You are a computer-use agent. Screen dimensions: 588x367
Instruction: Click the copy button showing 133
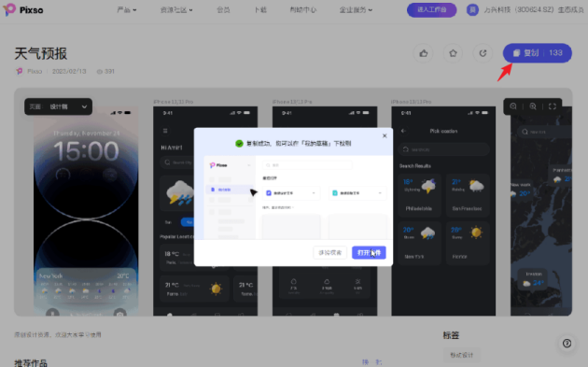(x=537, y=53)
